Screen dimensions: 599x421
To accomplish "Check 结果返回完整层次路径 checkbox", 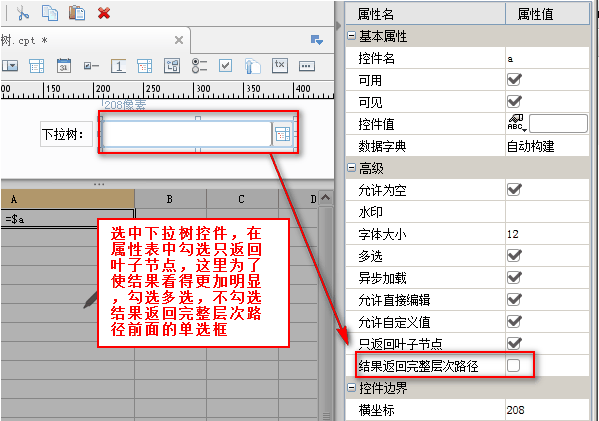I will point(513,366).
